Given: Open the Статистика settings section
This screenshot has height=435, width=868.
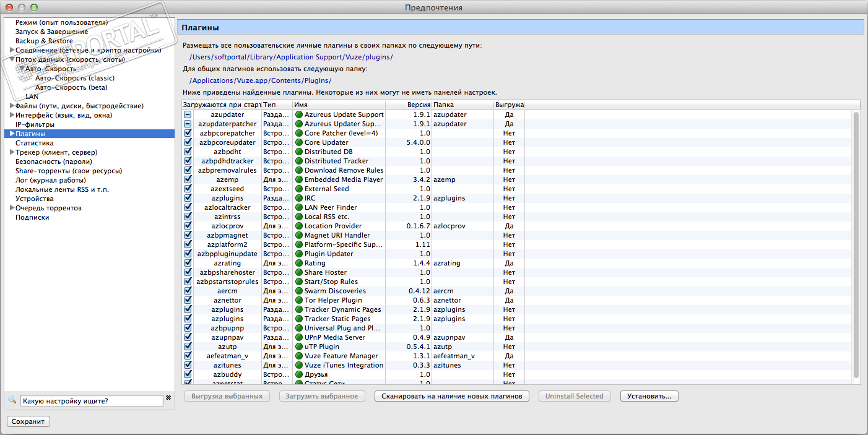Looking at the screenshot, I should (35, 143).
